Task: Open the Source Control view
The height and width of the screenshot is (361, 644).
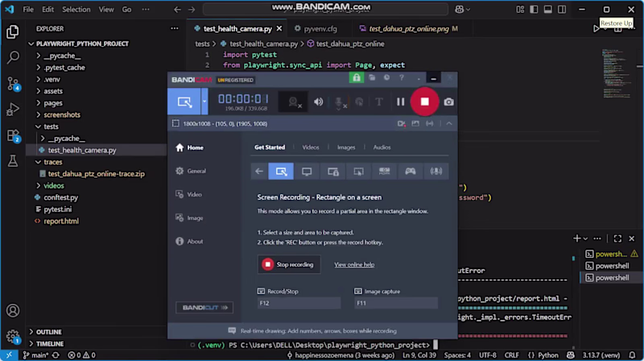Action: click(13, 84)
